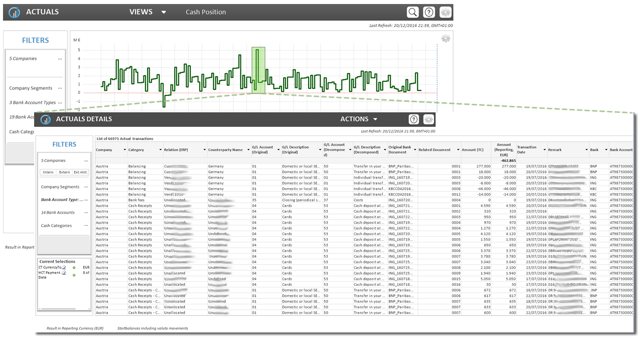Image resolution: width=644 pixels, height=346 pixels.
Task: Open the Company column filter dropdown
Action: point(125,149)
